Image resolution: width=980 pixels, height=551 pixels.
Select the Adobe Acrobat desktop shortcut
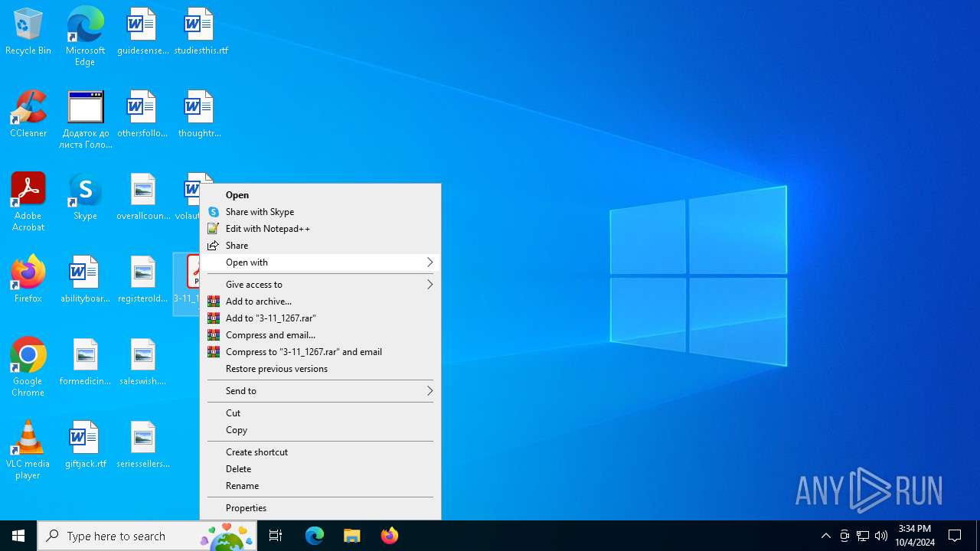[x=28, y=202]
